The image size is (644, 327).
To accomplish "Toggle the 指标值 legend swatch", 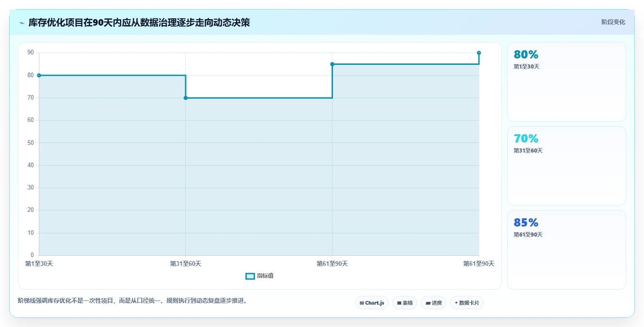I will (250, 276).
